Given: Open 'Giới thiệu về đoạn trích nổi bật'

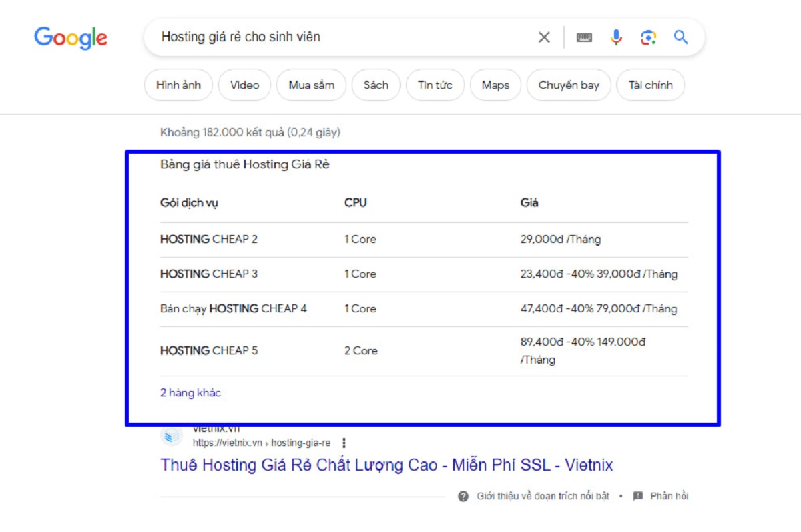Looking at the screenshot, I should pyautogui.click(x=543, y=496).
